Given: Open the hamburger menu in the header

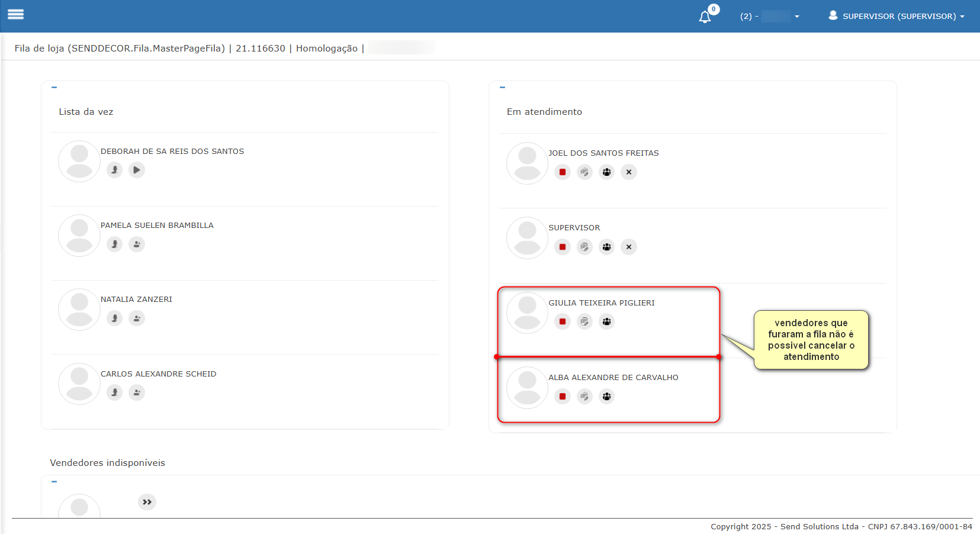Looking at the screenshot, I should coord(15,14).
